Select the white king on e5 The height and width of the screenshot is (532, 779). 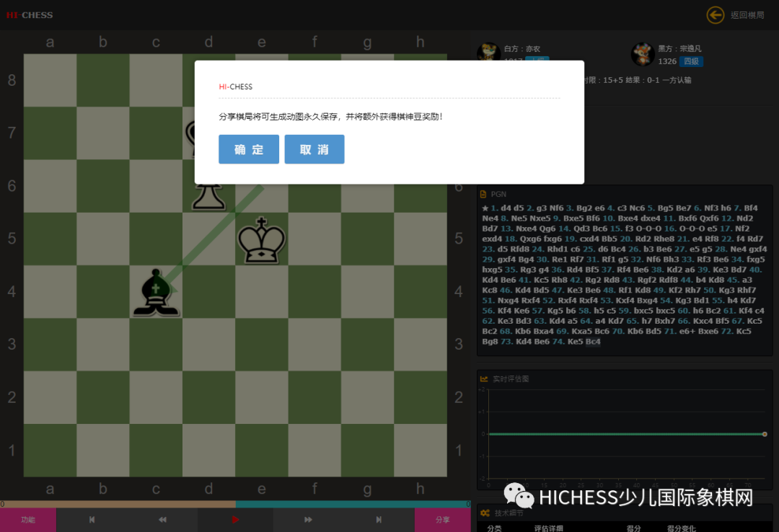(262, 240)
